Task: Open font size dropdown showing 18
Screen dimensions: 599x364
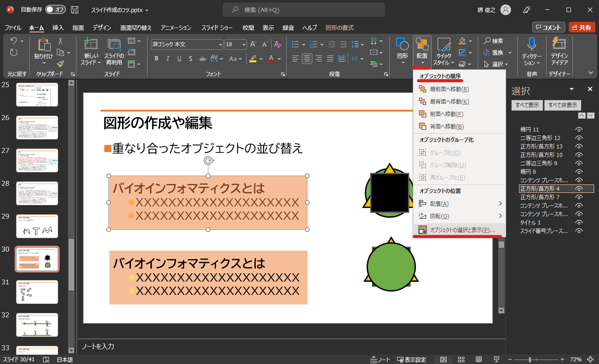Action: 244,44
